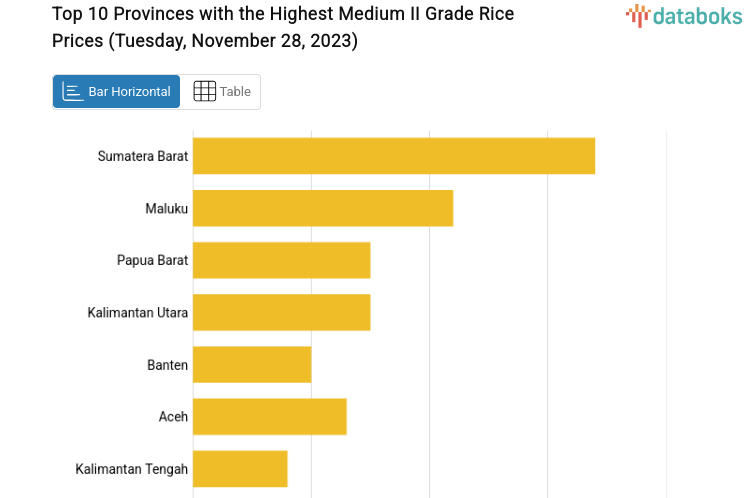Click the Sumatera Barat axis label
The height and width of the screenshot is (498, 753).
click(143, 156)
